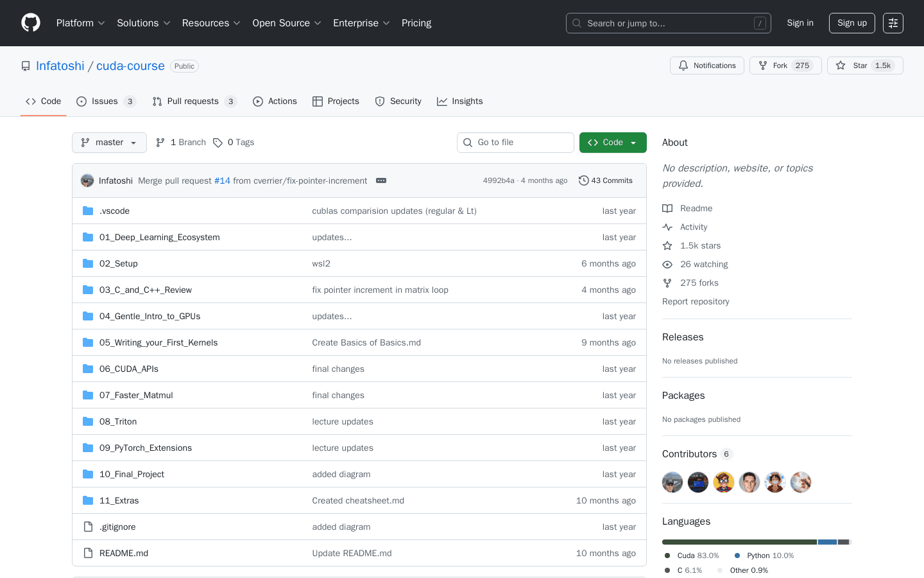The height and width of the screenshot is (578, 924).
Task: Fork the cuda-course repository
Action: [x=785, y=66]
